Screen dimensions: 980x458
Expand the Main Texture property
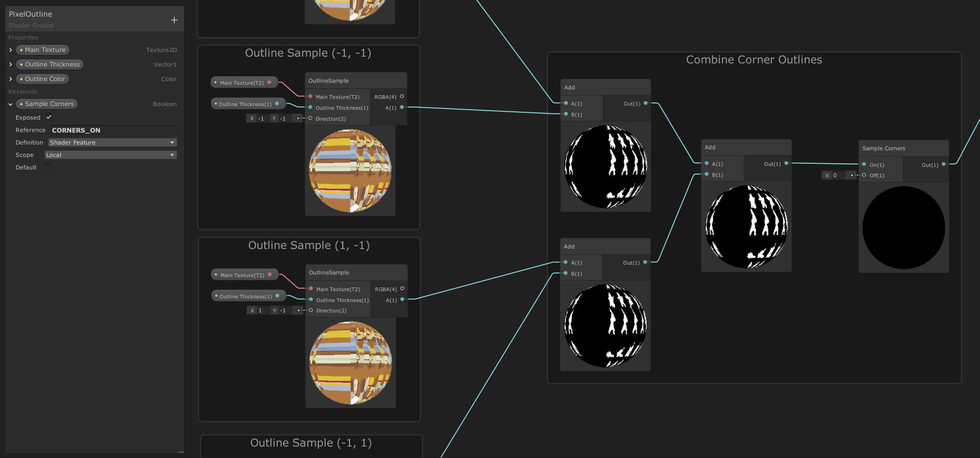10,50
